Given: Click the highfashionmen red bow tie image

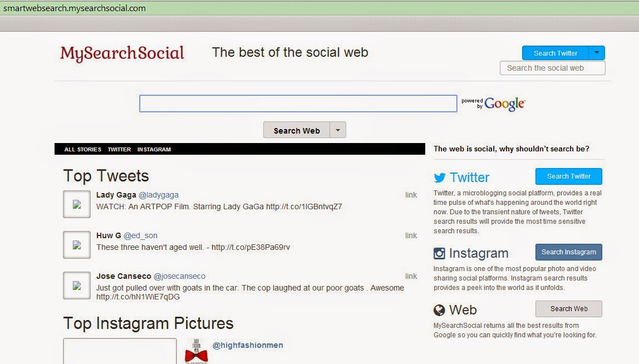Looking at the screenshot, I should pyautogui.click(x=196, y=351).
